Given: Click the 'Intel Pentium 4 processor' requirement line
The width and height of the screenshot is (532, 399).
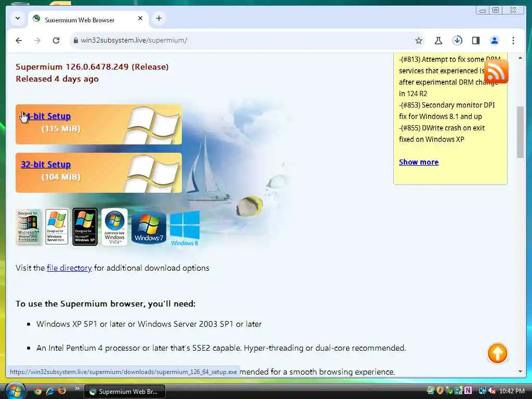Looking at the screenshot, I should 221,348.
